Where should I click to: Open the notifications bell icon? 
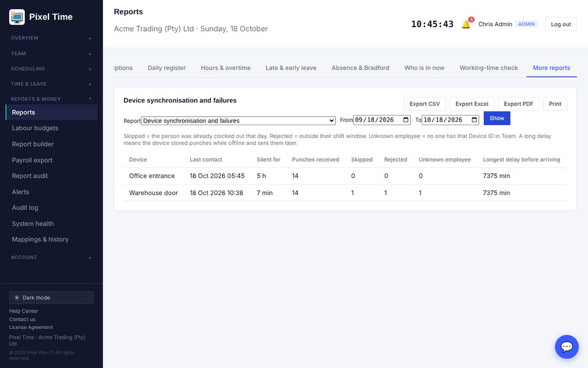pyautogui.click(x=466, y=25)
